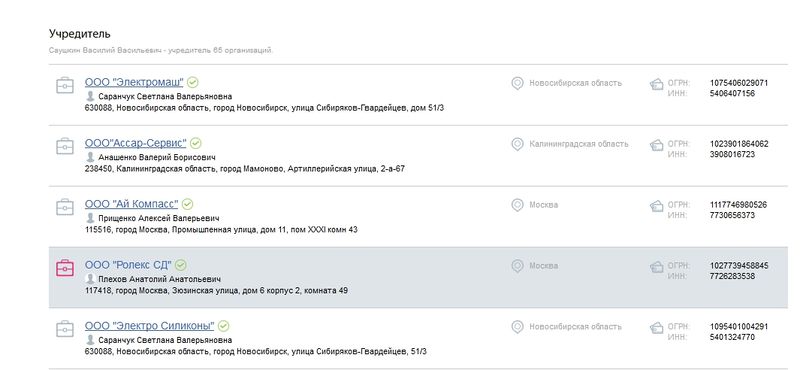The image size is (800, 370).
Task: Click the region label Калининградская область
Action: pos(579,144)
